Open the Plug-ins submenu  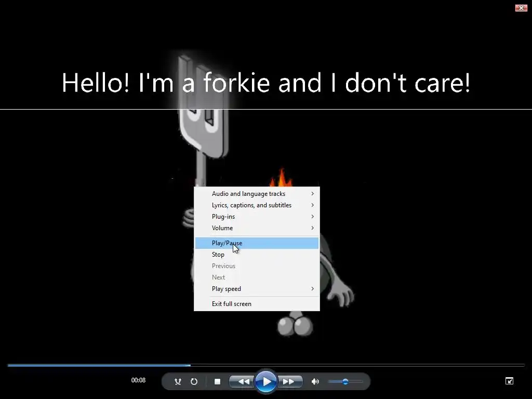(257, 217)
